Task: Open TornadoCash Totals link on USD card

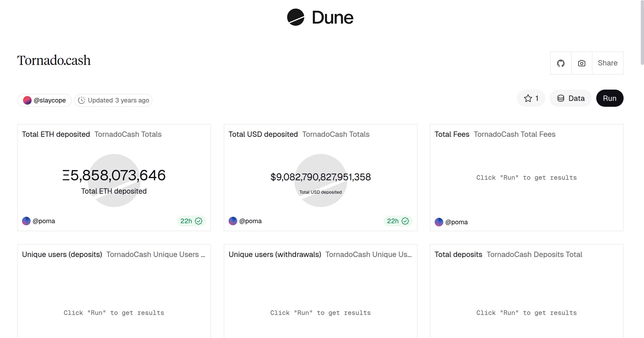Action: click(x=336, y=134)
